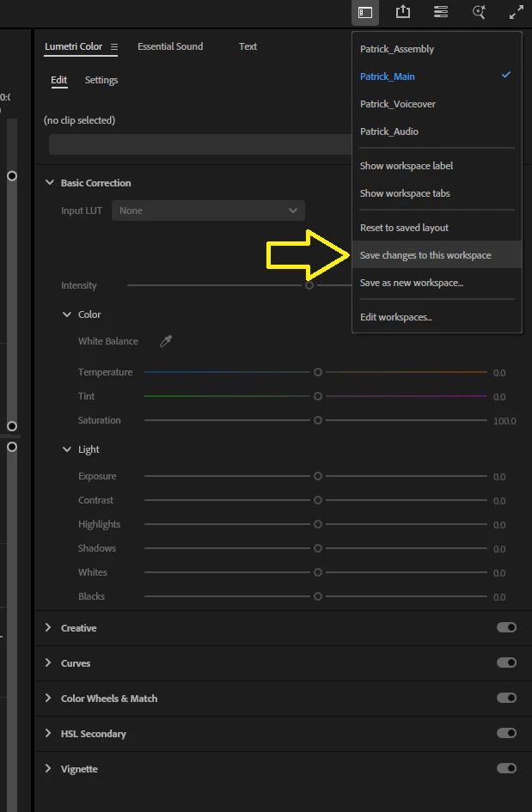Screen dimensions: 532x812
Task: Click the Quick Export share icon
Action: 403,12
